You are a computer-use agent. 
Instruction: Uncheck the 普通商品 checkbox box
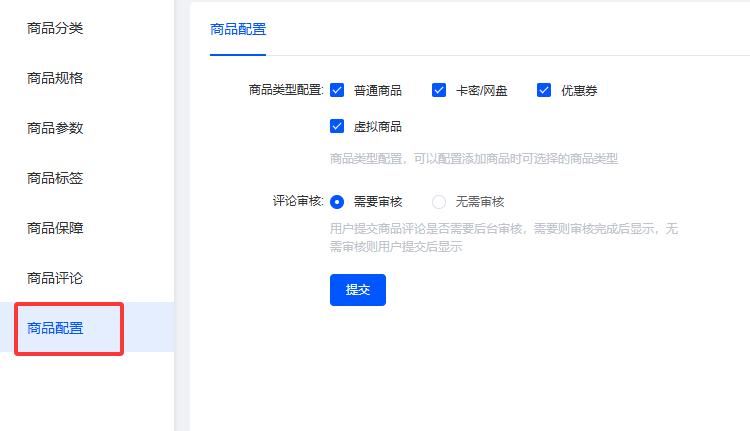pos(337,90)
